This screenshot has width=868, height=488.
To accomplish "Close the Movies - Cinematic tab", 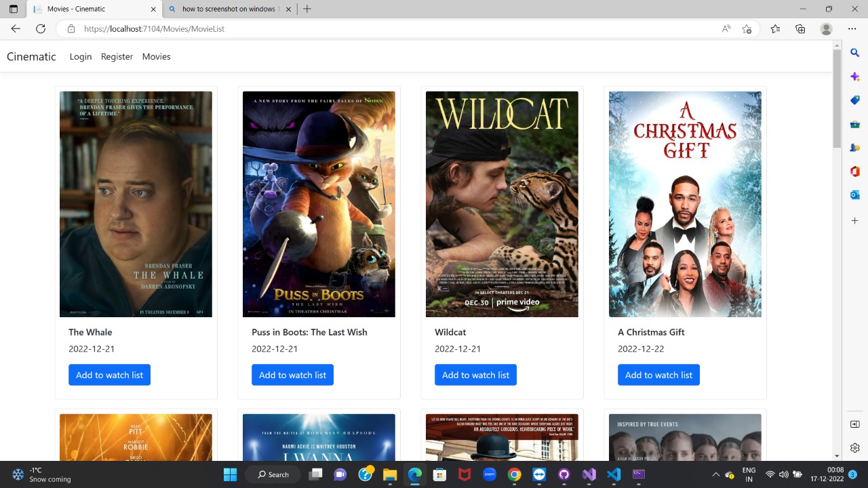I will tap(153, 9).
